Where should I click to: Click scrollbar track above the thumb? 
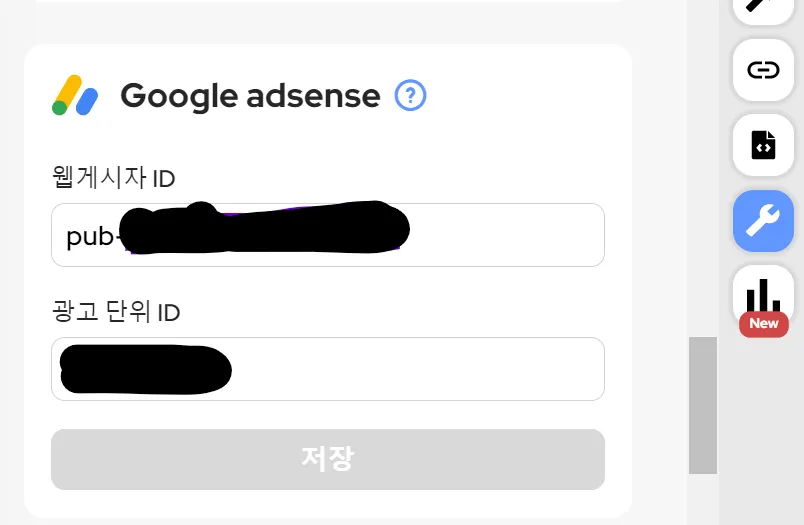[x=702, y=170]
